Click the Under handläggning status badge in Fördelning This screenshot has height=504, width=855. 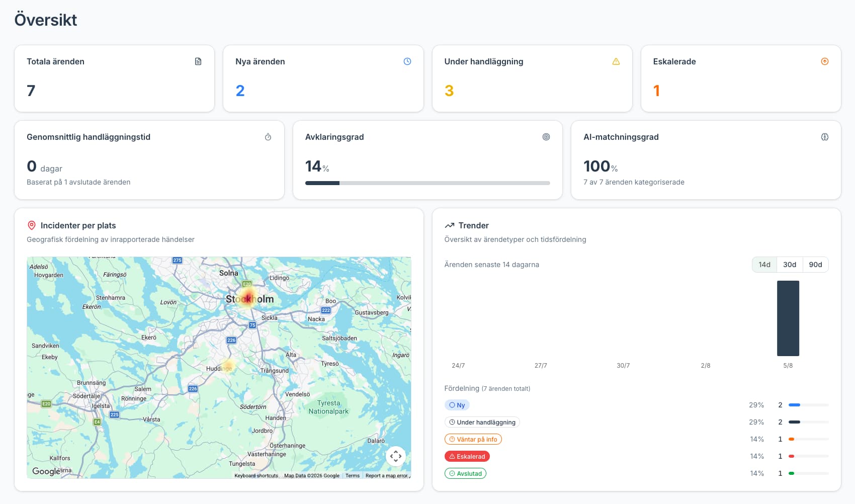pos(482,422)
